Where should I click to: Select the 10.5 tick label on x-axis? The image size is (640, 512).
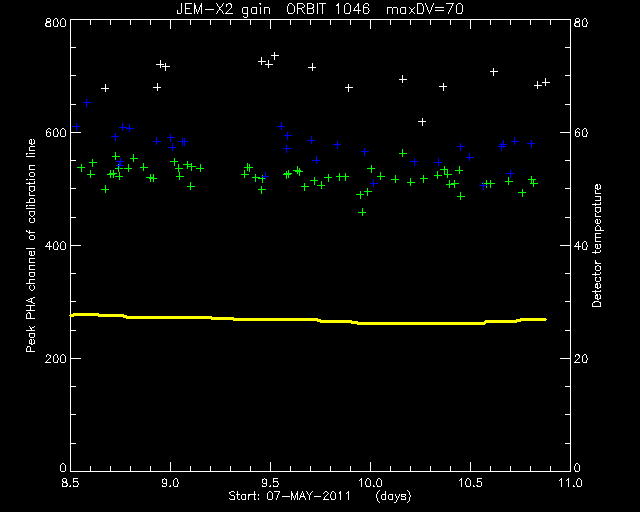tap(470, 483)
